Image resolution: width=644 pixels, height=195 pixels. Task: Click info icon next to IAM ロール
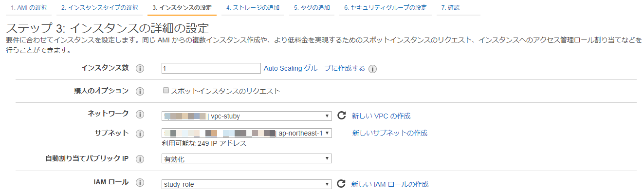tap(140, 183)
